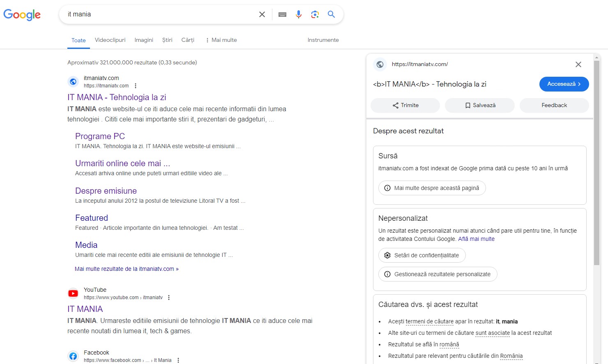This screenshot has height=364, width=608.
Task: Click 'termeni de căutare' underlined text
Action: (x=430, y=322)
